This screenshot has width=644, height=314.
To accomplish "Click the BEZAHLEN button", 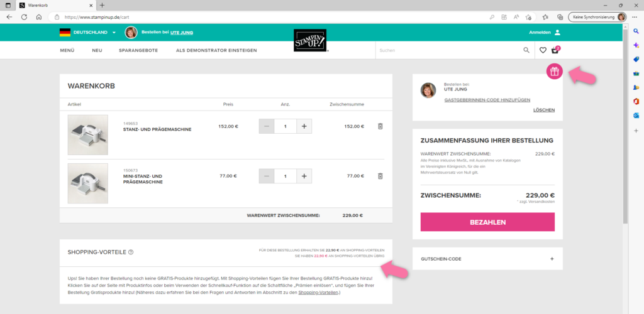I will 487,222.
